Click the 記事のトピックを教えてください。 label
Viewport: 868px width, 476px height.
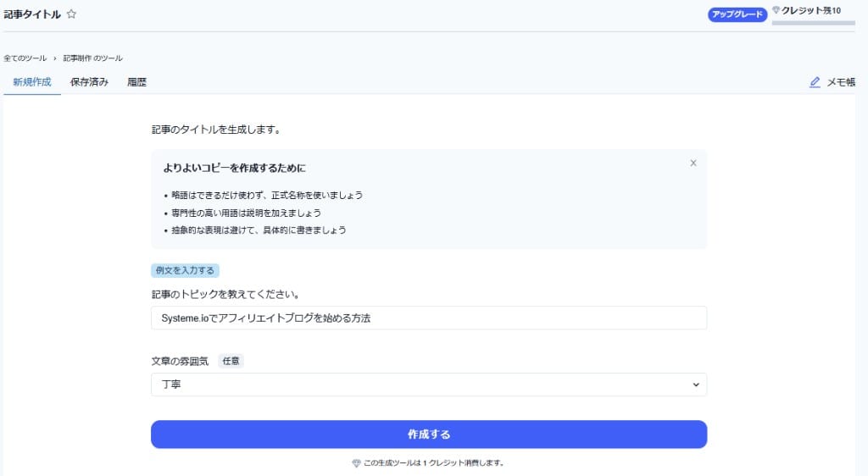click(226, 294)
